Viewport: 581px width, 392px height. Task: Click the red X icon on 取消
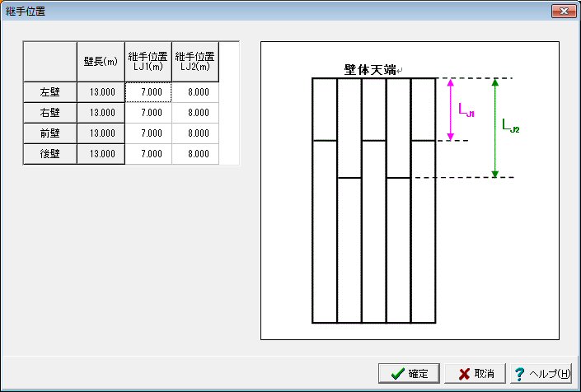coord(464,374)
